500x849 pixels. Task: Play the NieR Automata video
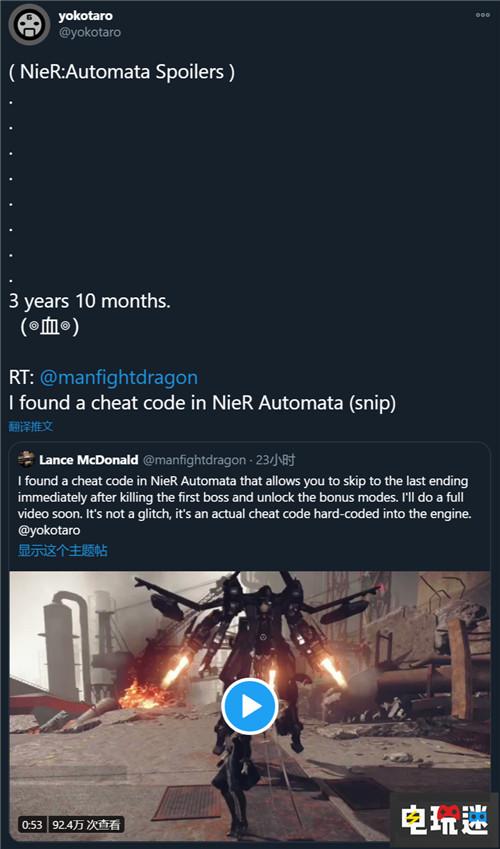[250, 706]
